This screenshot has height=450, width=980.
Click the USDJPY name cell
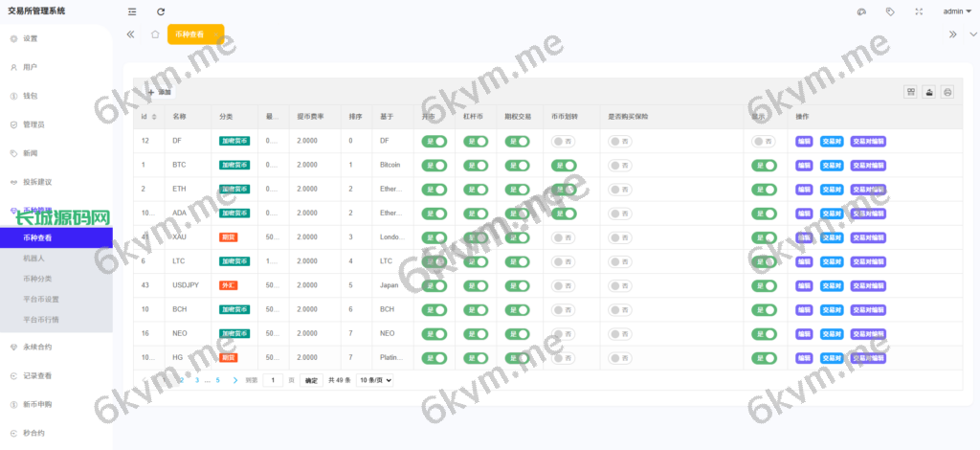pyautogui.click(x=185, y=285)
